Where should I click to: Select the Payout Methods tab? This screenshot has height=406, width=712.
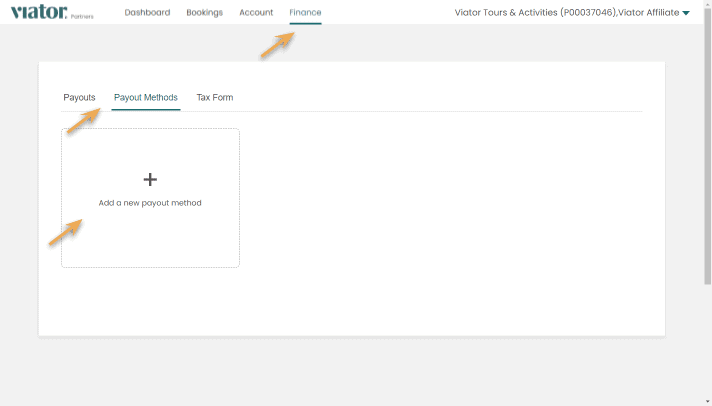click(146, 98)
